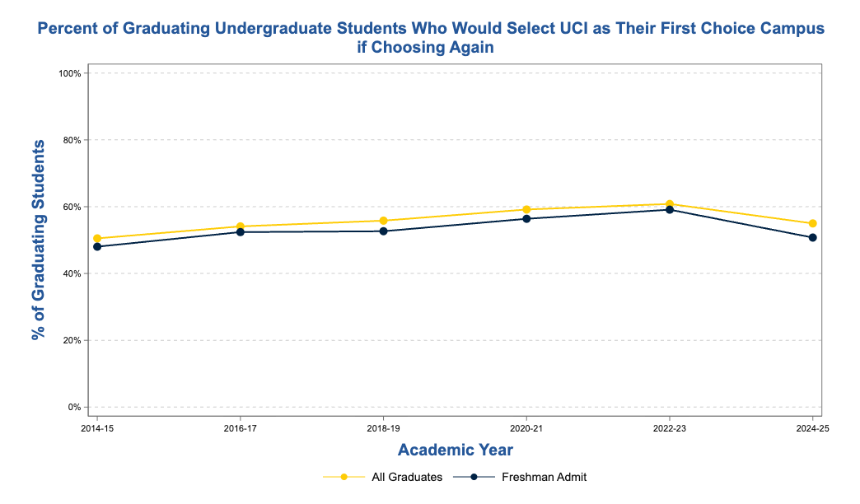Image resolution: width=860 pixels, height=504 pixels.
Task: Click the Freshman Admit 2022-23 peak point
Action: click(670, 210)
